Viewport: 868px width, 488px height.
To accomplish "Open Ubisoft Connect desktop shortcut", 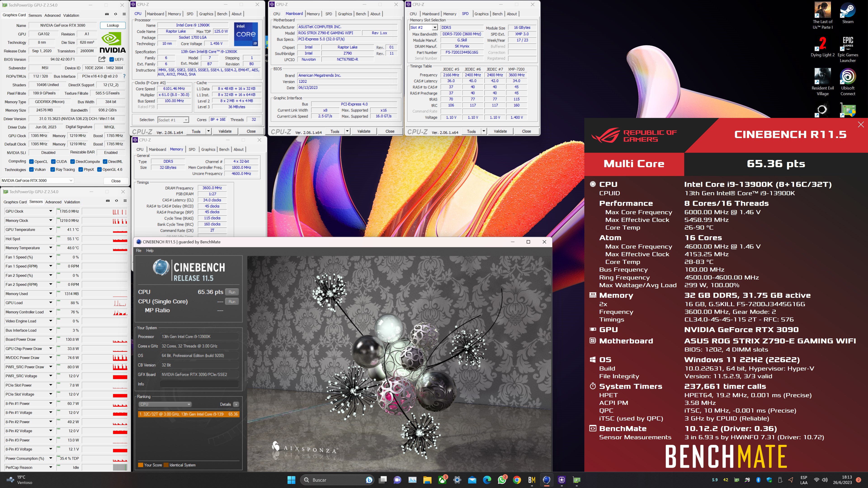I will (848, 82).
